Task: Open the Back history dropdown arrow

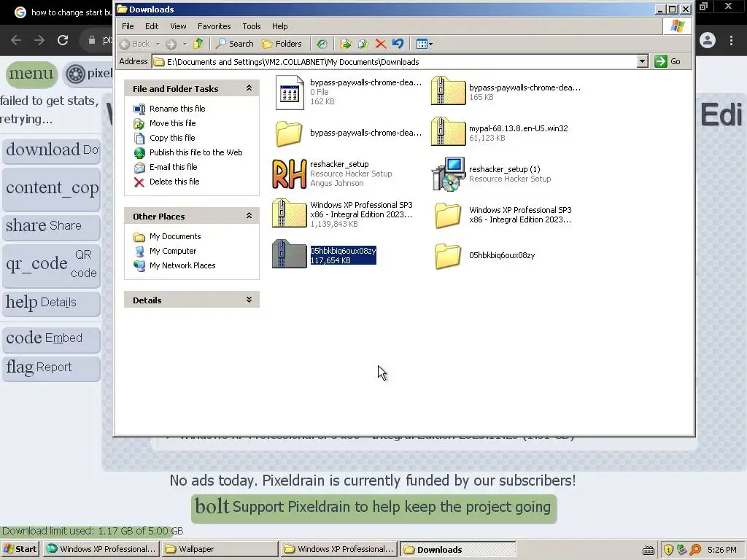Action: click(x=158, y=44)
